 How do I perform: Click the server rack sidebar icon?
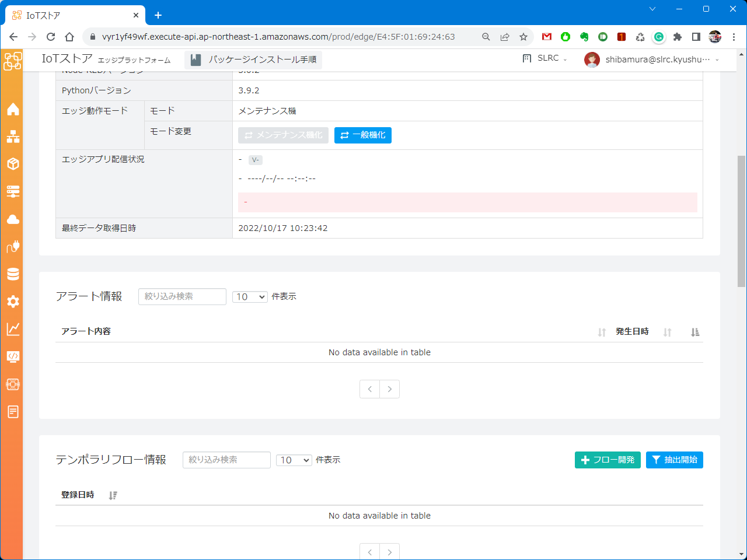pyautogui.click(x=13, y=191)
